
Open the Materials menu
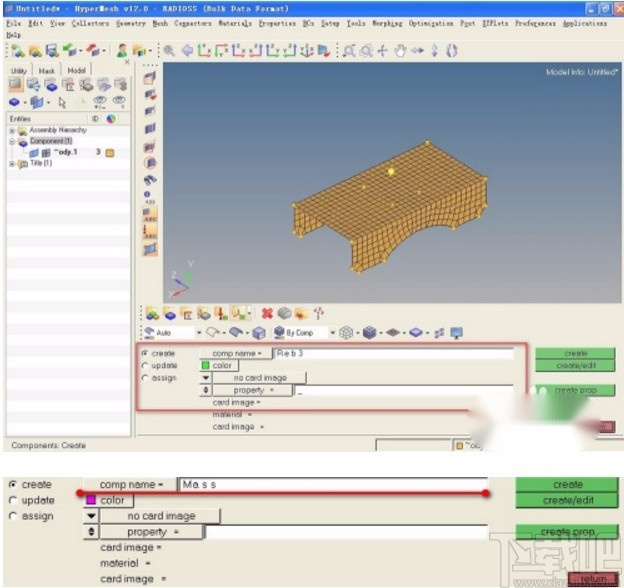click(x=235, y=23)
